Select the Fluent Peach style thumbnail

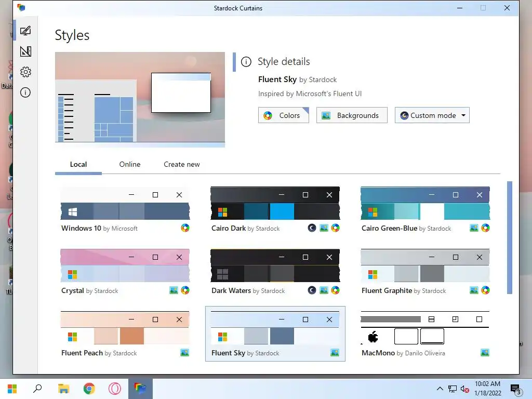pos(125,328)
